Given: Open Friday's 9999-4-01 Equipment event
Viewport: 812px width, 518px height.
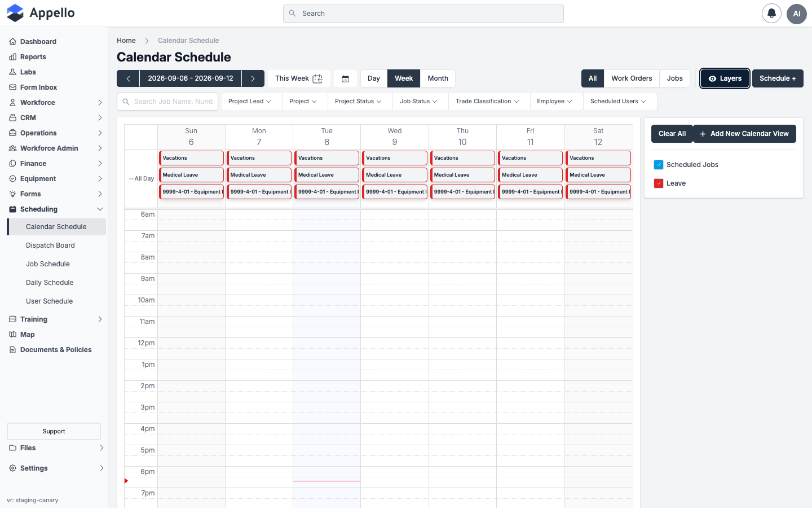Looking at the screenshot, I should point(531,192).
